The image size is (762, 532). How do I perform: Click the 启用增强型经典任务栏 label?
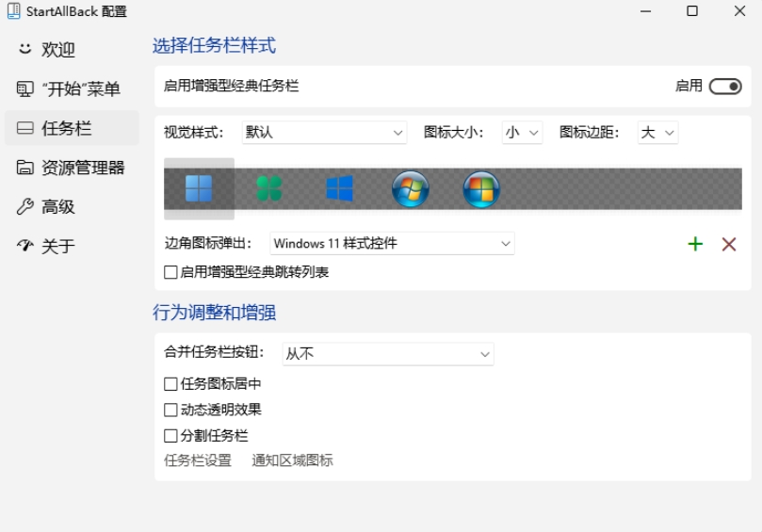pos(232,86)
